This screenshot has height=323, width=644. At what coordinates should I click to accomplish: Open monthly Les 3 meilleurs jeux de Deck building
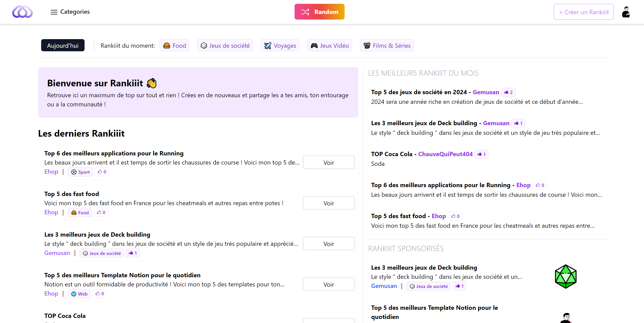pos(424,123)
